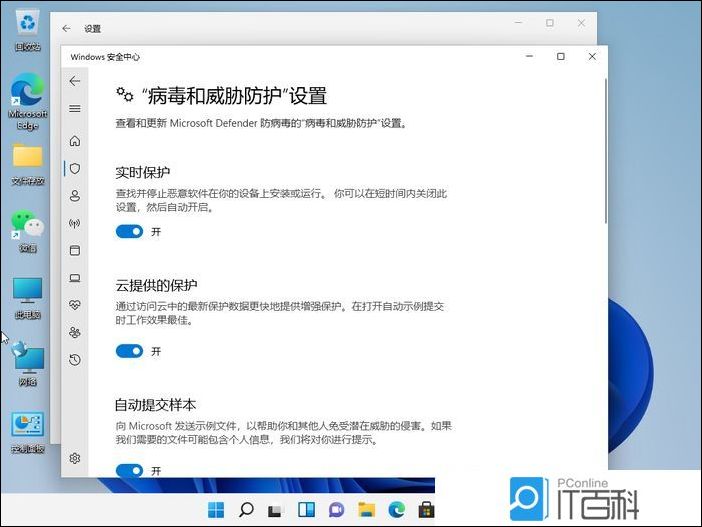Open the hamburger navigation menu

[75, 108]
